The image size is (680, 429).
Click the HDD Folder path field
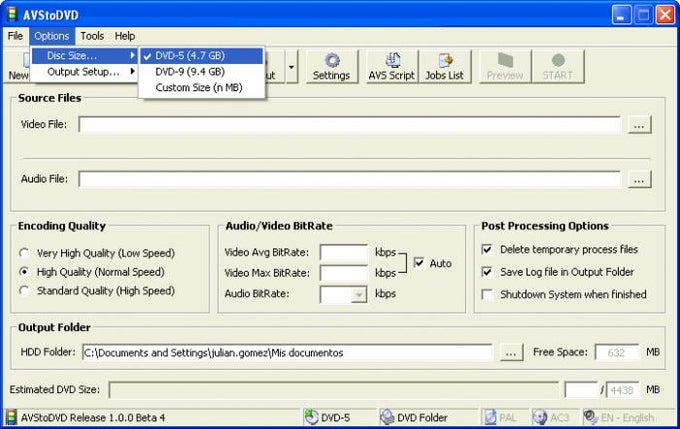[x=287, y=352]
